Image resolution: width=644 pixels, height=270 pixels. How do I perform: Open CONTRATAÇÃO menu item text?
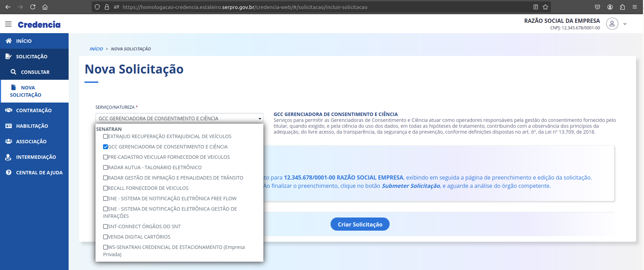34,110
